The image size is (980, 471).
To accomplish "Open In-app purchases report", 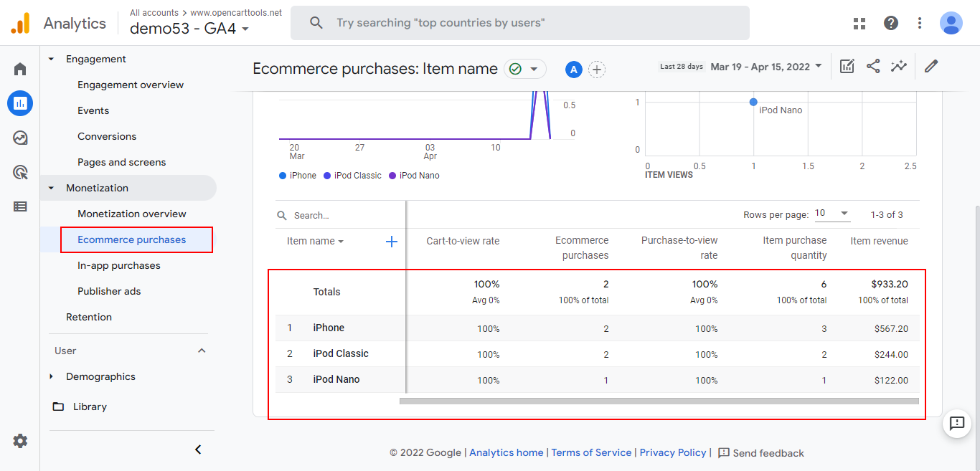I will click(119, 265).
